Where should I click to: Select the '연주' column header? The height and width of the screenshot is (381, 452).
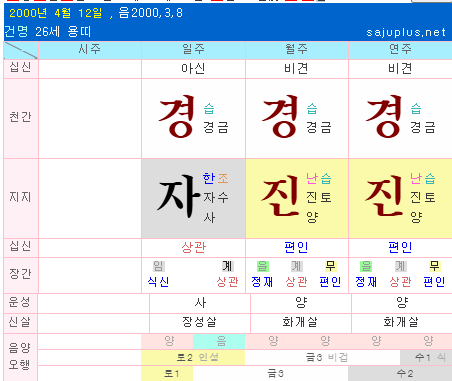point(400,49)
